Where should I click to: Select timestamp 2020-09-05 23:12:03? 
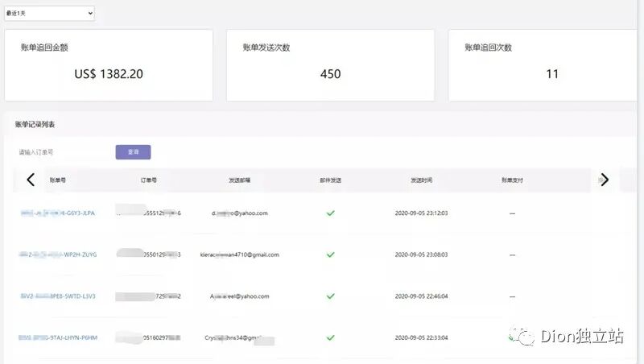click(x=421, y=213)
